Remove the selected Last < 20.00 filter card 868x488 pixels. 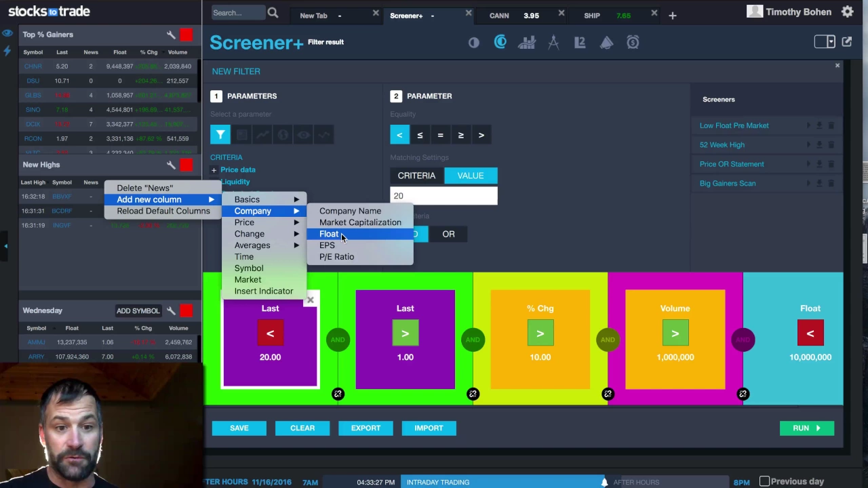(x=311, y=300)
